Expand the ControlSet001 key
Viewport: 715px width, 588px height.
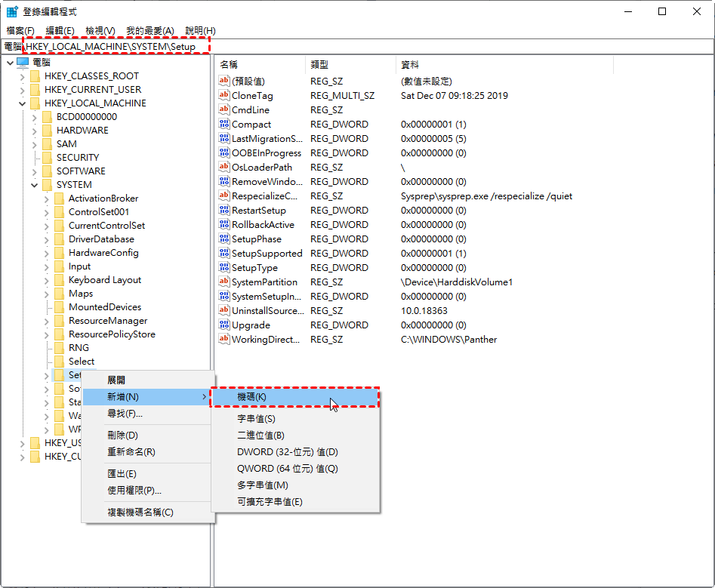click(47, 212)
